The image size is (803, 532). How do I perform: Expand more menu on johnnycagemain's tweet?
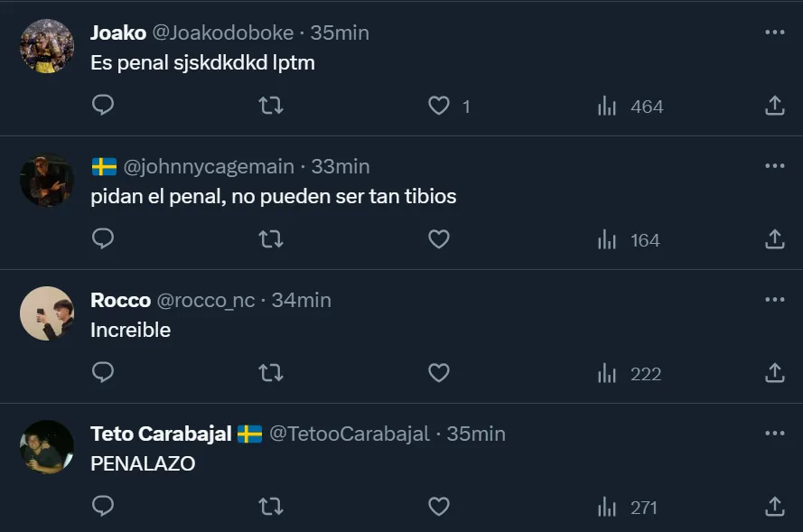pyautogui.click(x=774, y=166)
